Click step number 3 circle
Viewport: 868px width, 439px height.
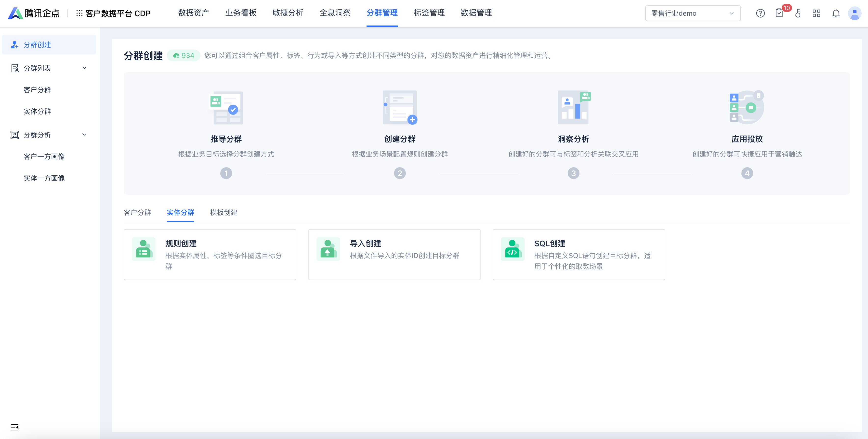(x=574, y=173)
